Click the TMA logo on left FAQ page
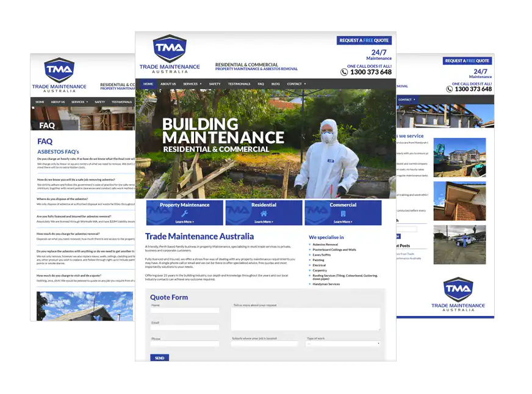Viewport: 532px width, 394px height. tap(59, 70)
